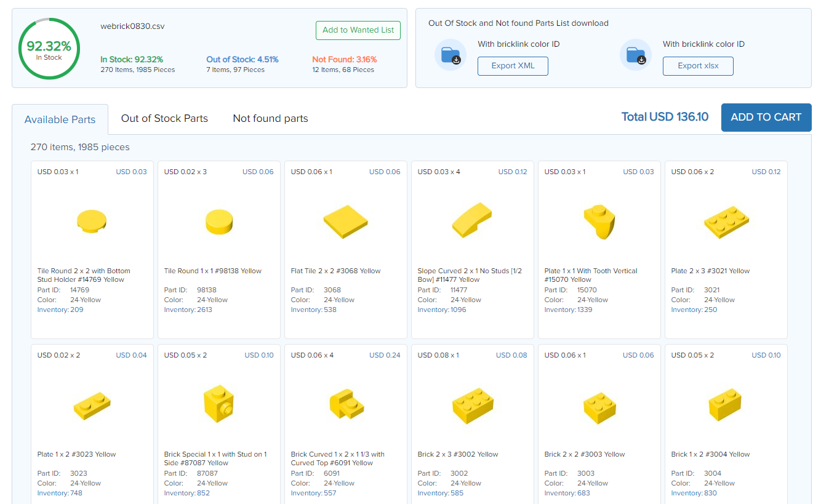Click the USD 0.08 x 1 unit price
821x504 pixels.
438,355
